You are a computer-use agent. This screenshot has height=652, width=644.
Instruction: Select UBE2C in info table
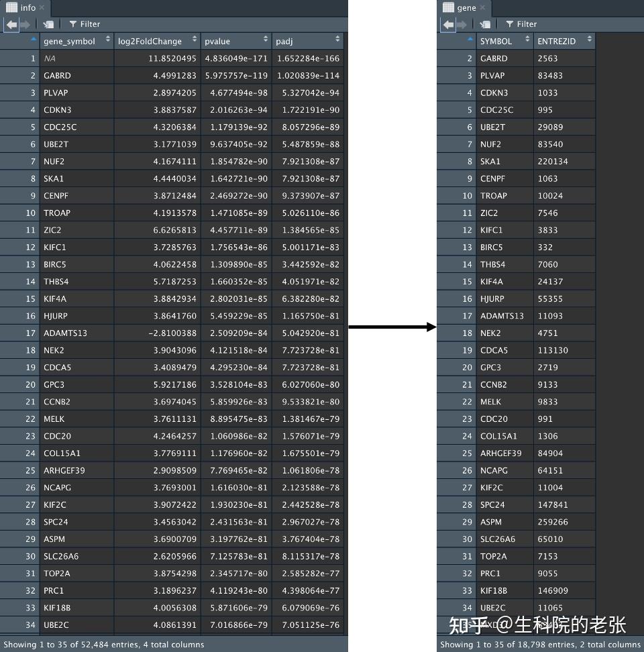click(x=56, y=625)
